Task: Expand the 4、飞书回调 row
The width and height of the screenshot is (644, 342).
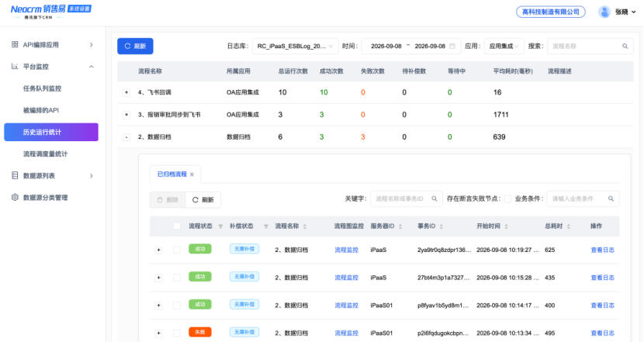Action: pos(126,92)
